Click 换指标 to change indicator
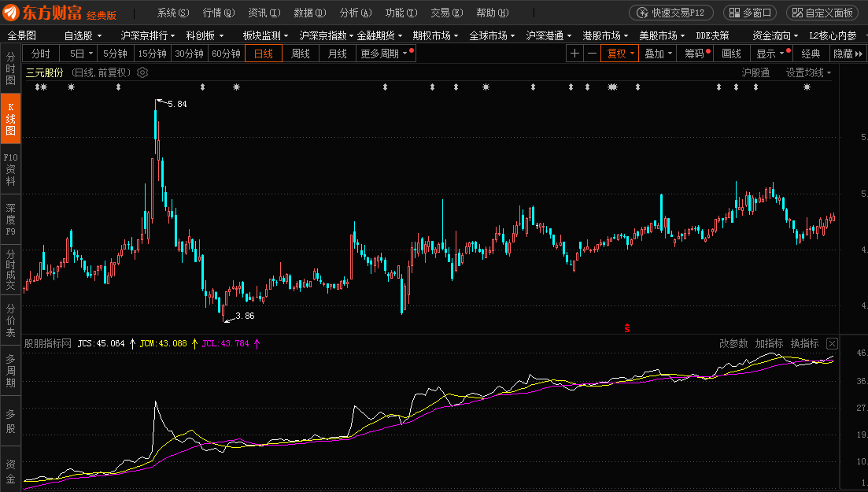868x492 pixels. [804, 343]
